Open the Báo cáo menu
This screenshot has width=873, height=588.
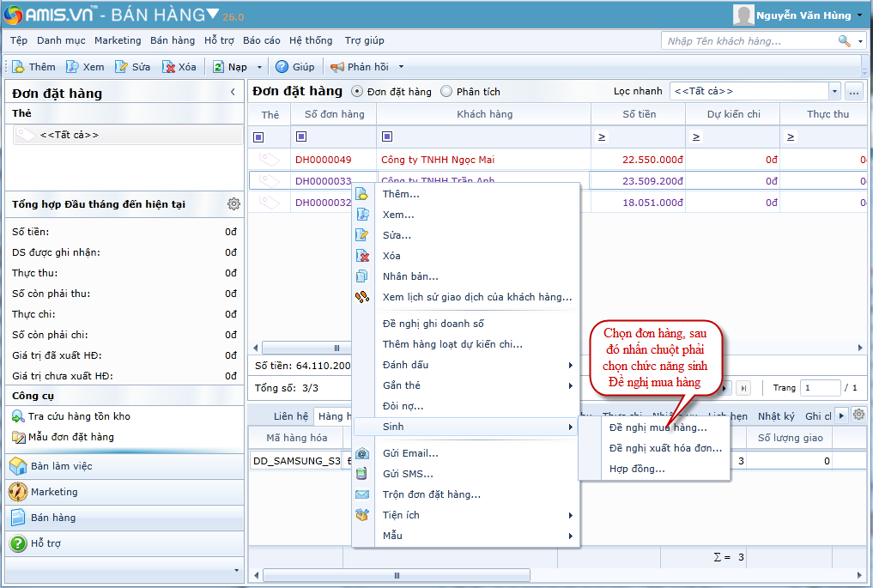(x=261, y=40)
